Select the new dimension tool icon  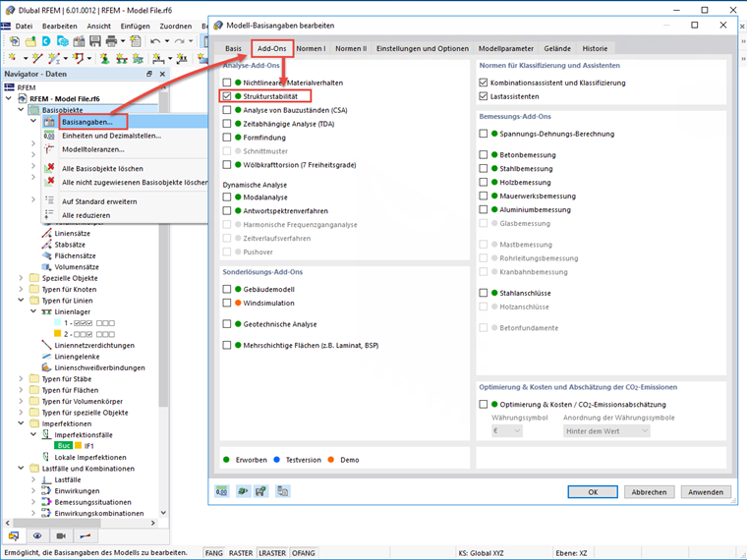(x=158, y=59)
